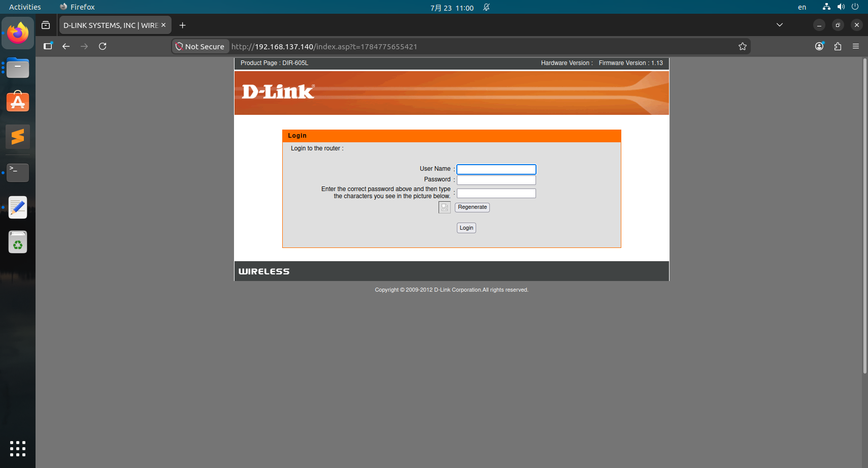Bookmark this page with the star
The width and height of the screenshot is (868, 468).
click(743, 47)
